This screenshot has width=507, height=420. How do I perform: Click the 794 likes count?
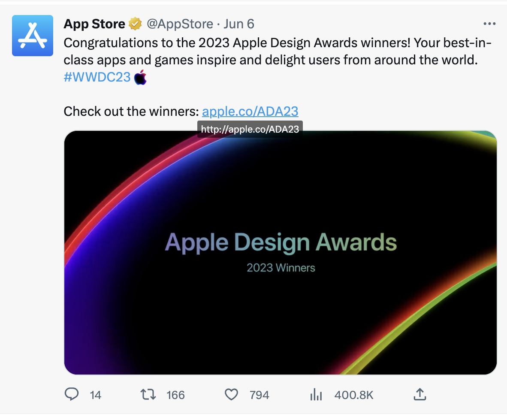pos(259,395)
